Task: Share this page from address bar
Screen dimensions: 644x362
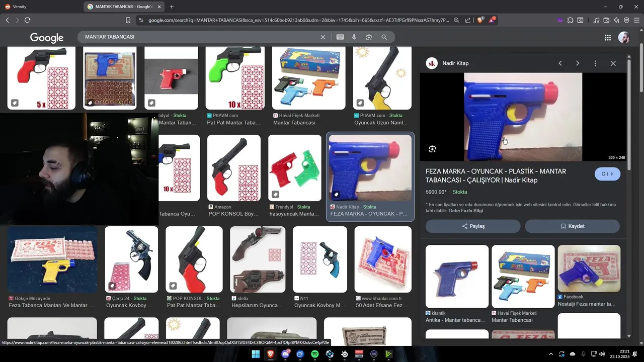Action: (x=468, y=20)
